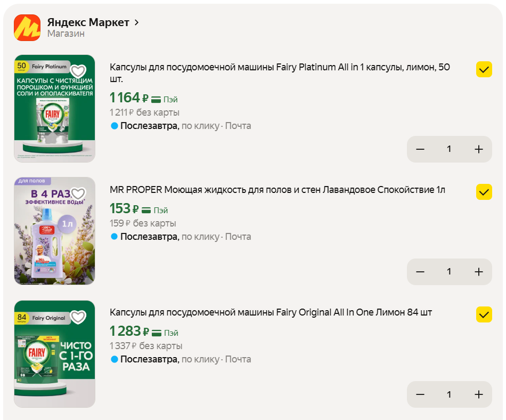506x420 pixels.
Task: Open Fairy Original All In One title
Action: [271, 312]
